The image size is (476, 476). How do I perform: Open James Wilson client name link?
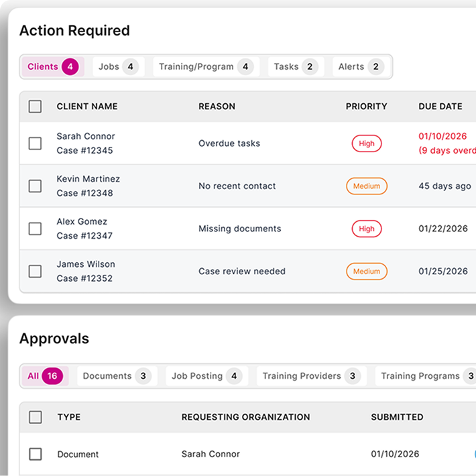86,264
